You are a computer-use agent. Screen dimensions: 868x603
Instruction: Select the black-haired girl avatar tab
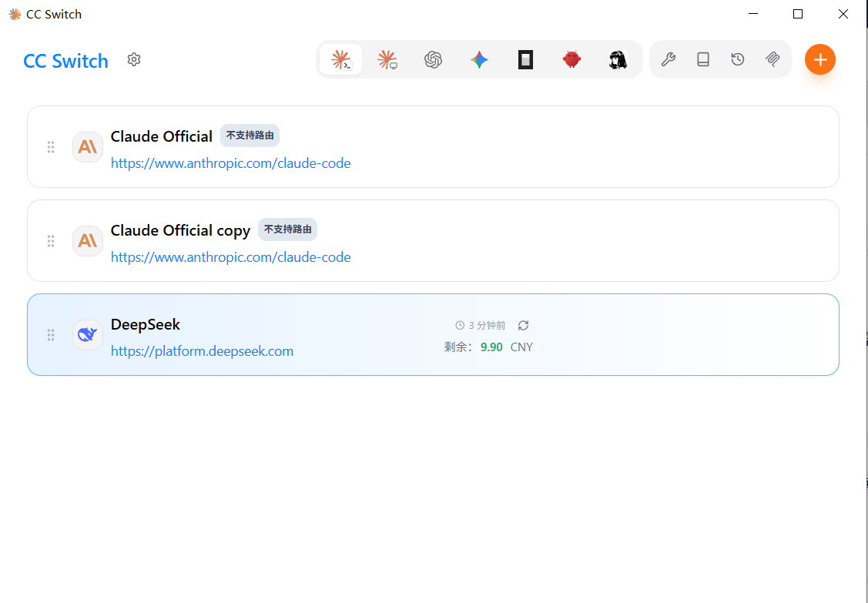coord(617,59)
